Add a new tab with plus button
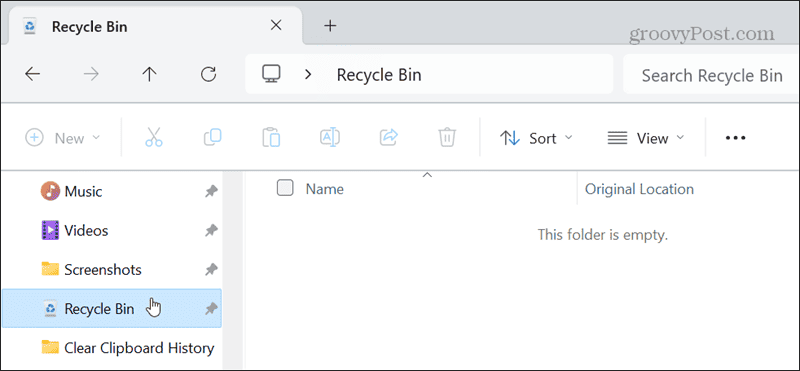The width and height of the screenshot is (800, 371). coord(331,26)
